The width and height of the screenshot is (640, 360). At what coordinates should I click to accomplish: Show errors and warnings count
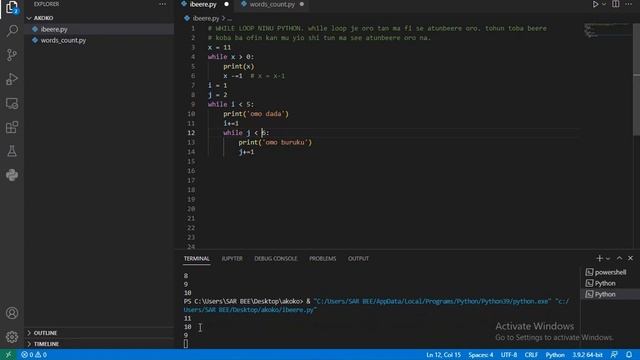pos(34,355)
